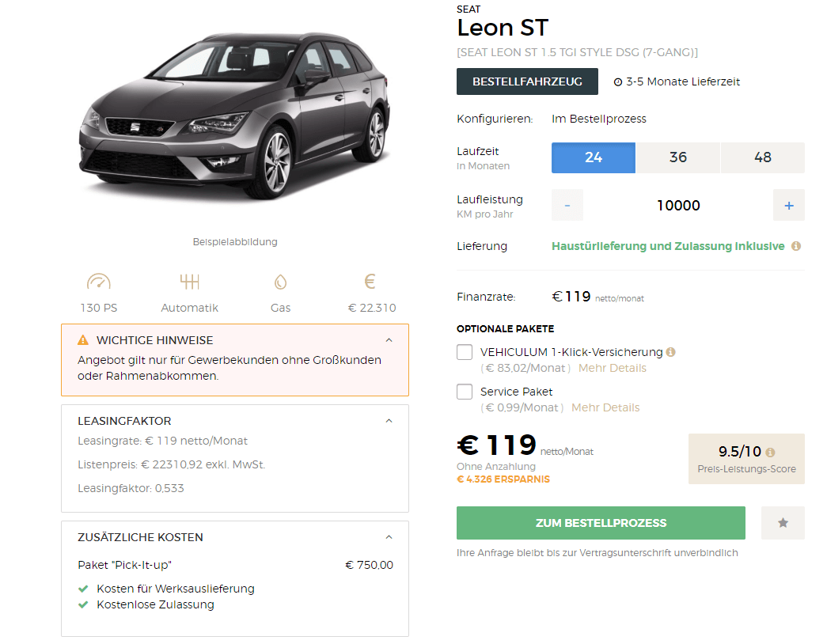Viewport: 827px width, 644px height.
Task: Click info icon next to 9.5/10 score
Action: (x=770, y=452)
